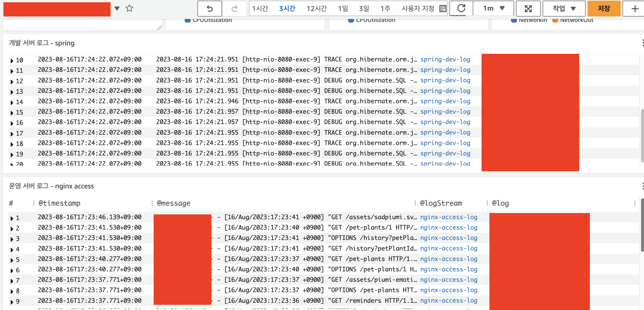Mark the dashboard as favorite with the star
The height and width of the screenshot is (310, 644).
[129, 8]
